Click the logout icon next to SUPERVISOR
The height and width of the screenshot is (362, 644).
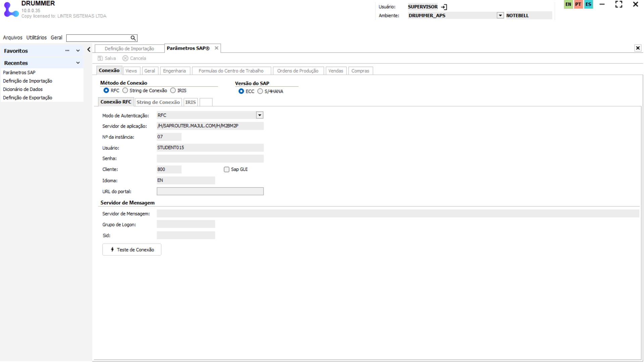tap(444, 7)
